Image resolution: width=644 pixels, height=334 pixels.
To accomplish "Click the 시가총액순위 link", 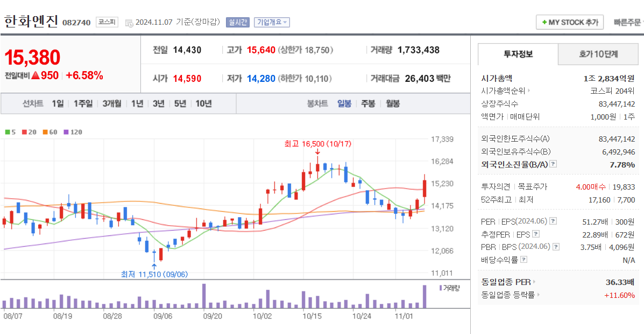I will click(503, 91).
